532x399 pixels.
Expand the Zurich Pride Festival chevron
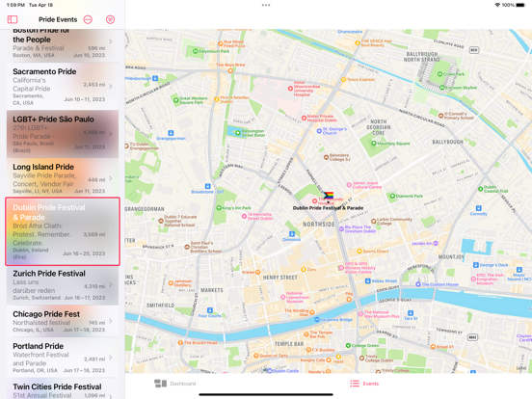(x=111, y=285)
